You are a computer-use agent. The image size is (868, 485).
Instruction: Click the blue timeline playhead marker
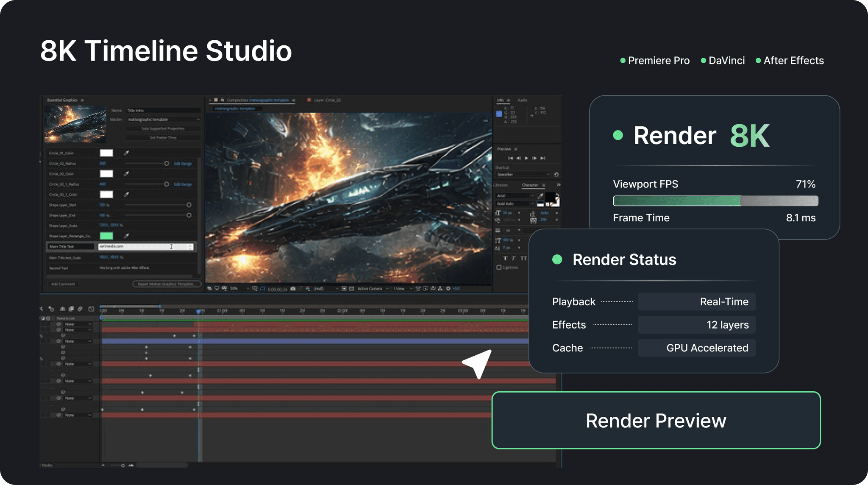click(198, 312)
